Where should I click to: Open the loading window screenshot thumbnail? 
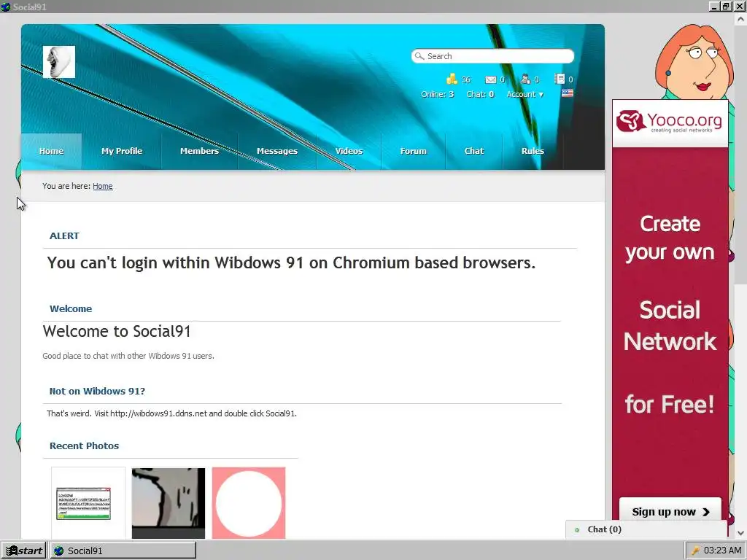click(x=88, y=503)
